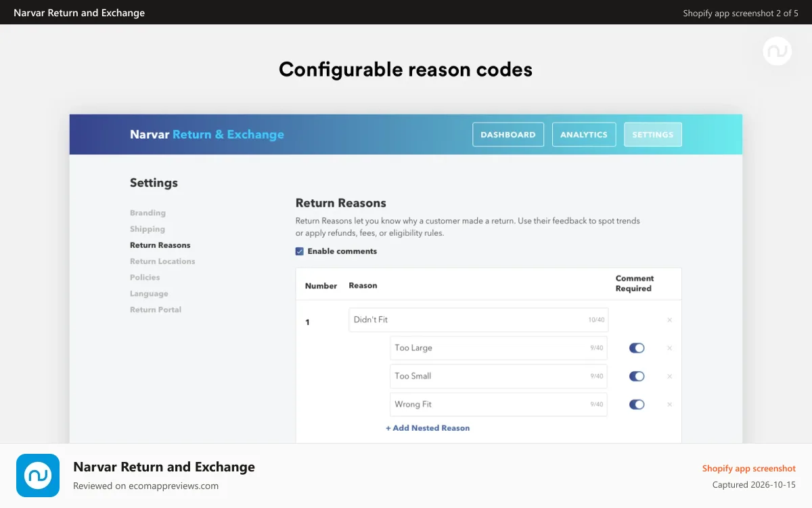Click the Too Large reason field
812x508 pixels.
[x=499, y=348]
